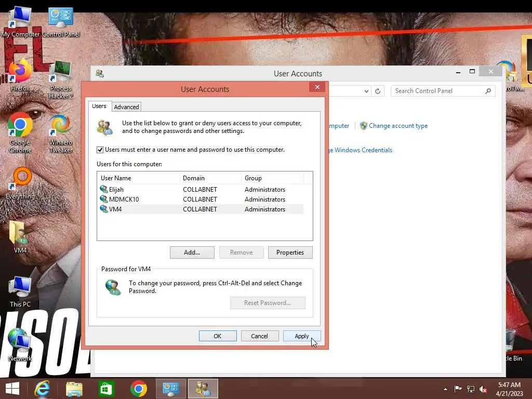Launch Chrome from the taskbar
This screenshot has height=399, width=532.
click(x=138, y=389)
